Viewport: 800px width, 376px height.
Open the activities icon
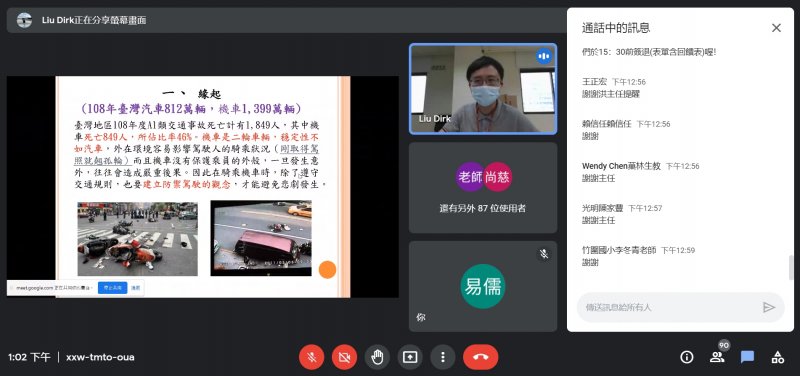[778, 357]
